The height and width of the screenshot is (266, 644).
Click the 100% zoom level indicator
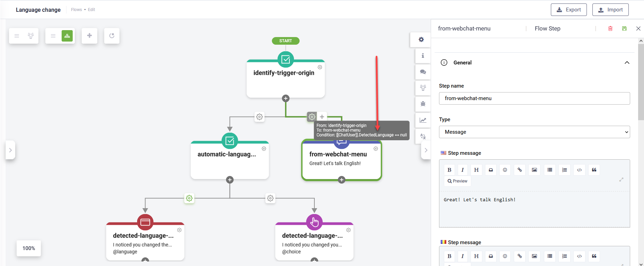coord(29,248)
